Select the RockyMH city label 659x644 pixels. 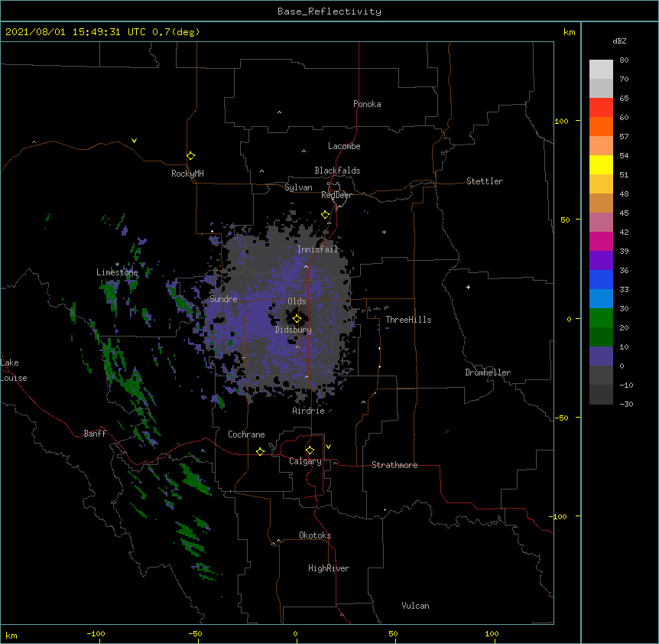click(x=187, y=174)
